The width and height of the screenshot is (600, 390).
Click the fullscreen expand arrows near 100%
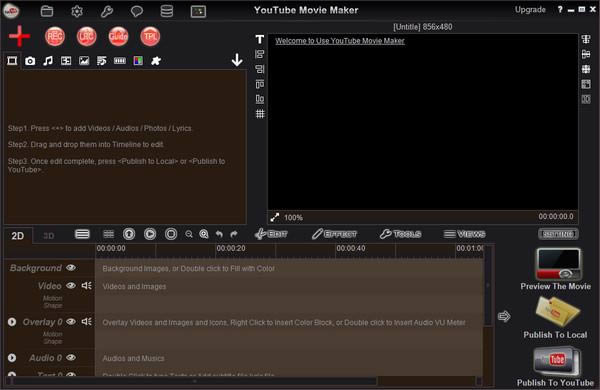pos(275,217)
